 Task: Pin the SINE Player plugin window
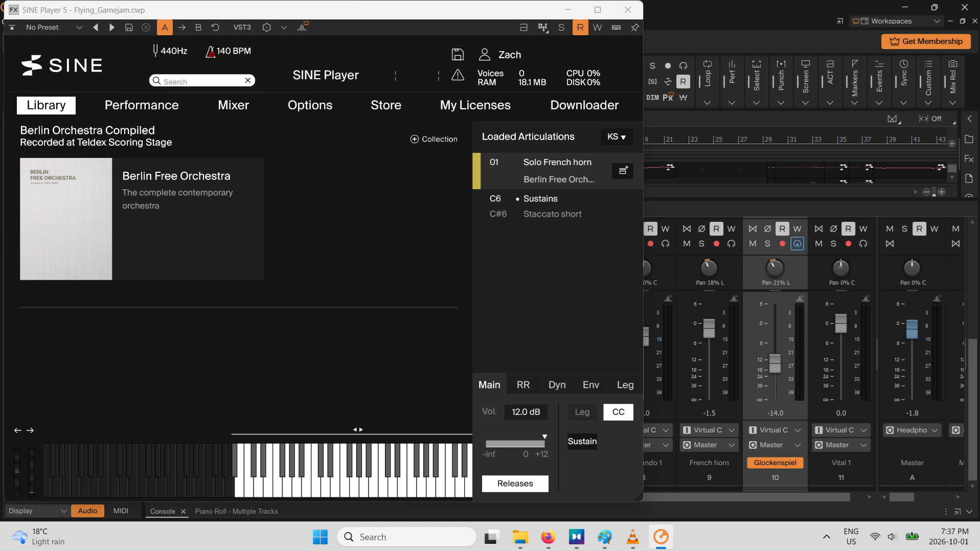pyautogui.click(x=635, y=28)
